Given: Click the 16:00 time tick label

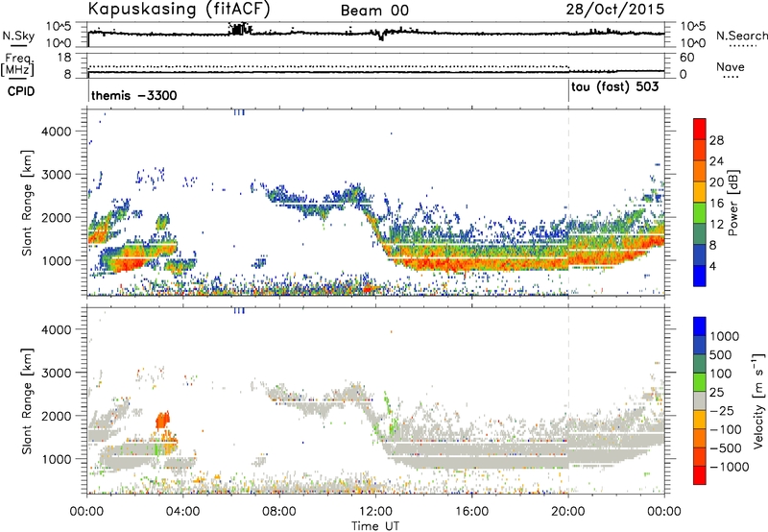Looking at the screenshot, I should coord(471,512).
